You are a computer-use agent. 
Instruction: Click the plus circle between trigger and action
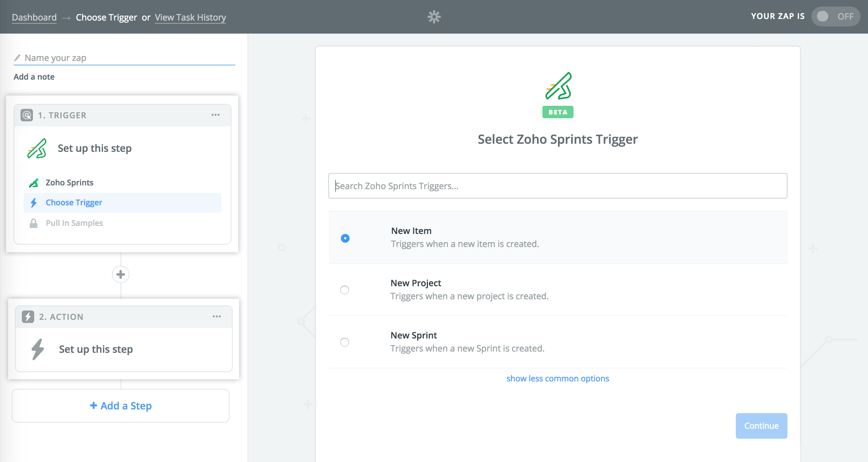pos(121,274)
